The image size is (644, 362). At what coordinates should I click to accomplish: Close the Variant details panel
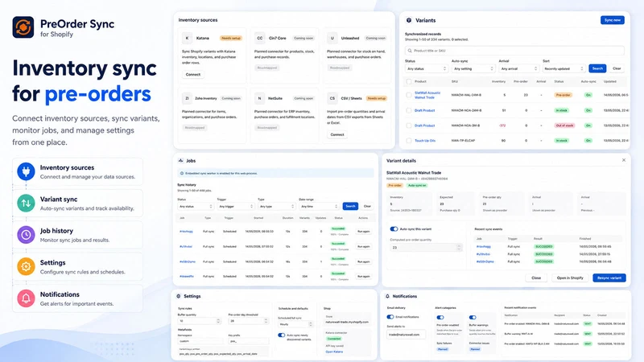pyautogui.click(x=623, y=160)
